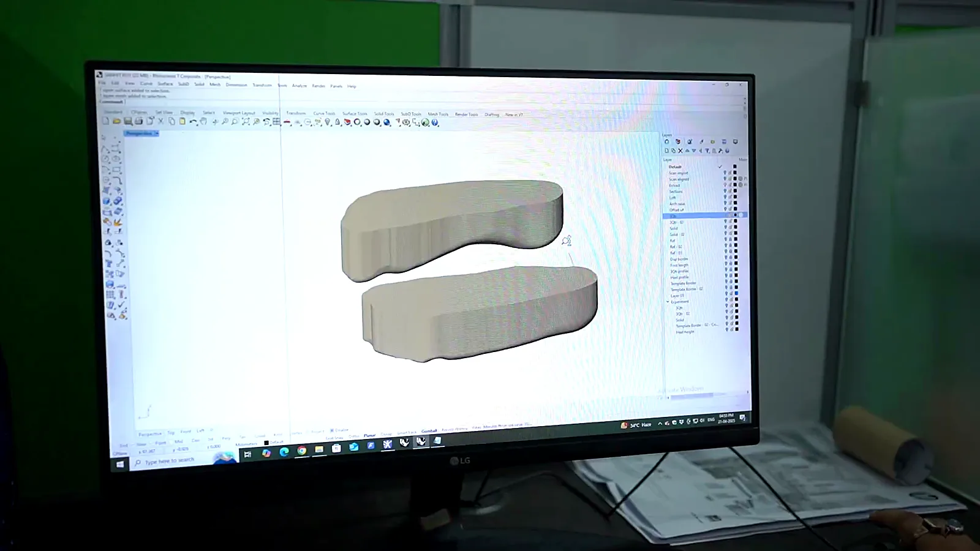980x551 pixels.
Task: Click the Default layer color swatch
Action: coord(735,167)
